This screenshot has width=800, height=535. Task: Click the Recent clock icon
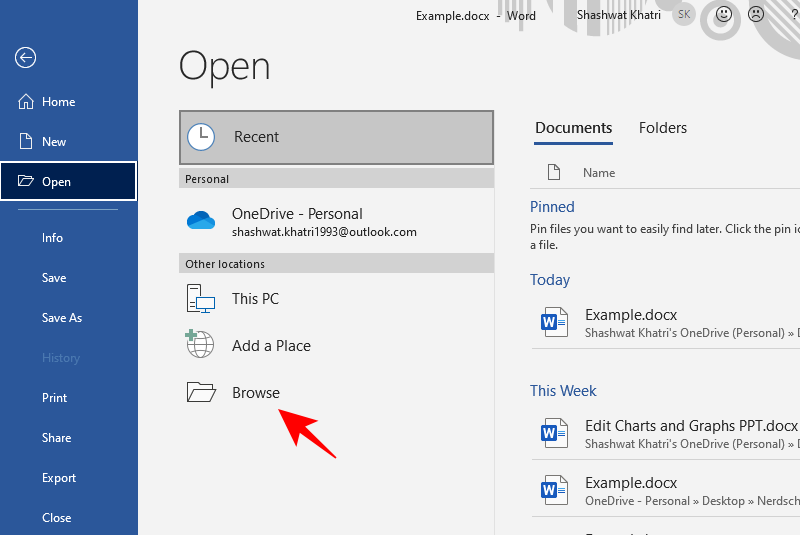click(x=201, y=137)
